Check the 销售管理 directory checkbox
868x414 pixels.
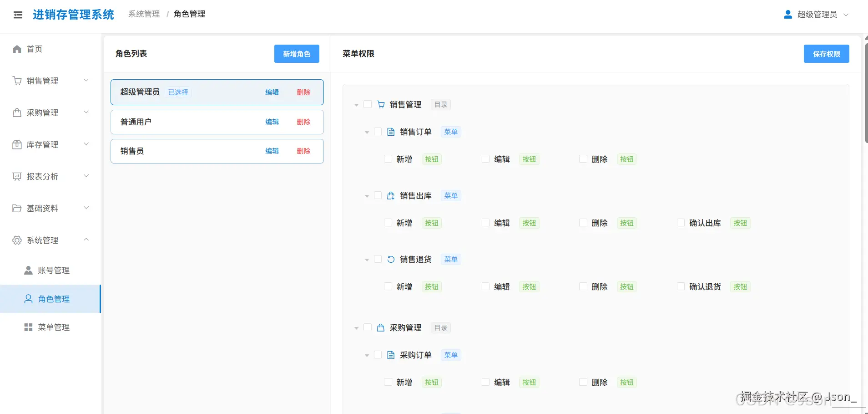[368, 104]
